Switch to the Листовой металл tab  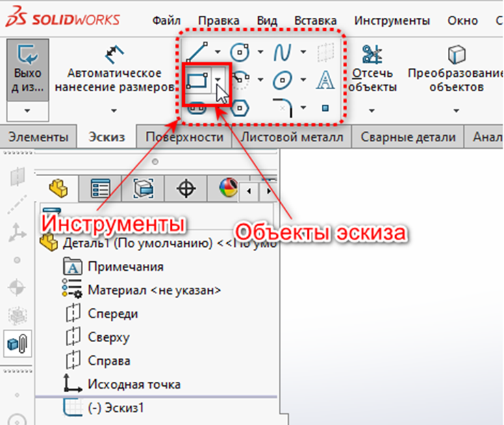click(292, 137)
